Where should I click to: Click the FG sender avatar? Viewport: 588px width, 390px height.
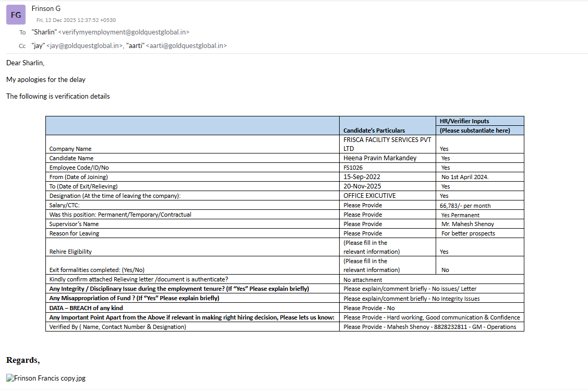point(16,15)
